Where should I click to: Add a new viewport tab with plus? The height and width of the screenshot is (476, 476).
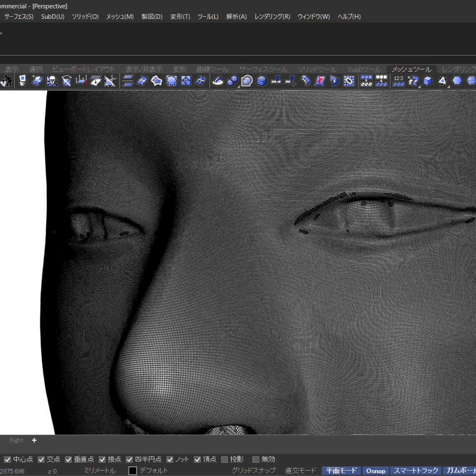click(x=34, y=440)
